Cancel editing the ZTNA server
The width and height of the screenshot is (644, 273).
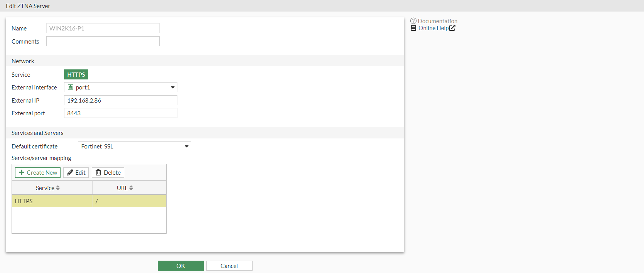click(229, 266)
